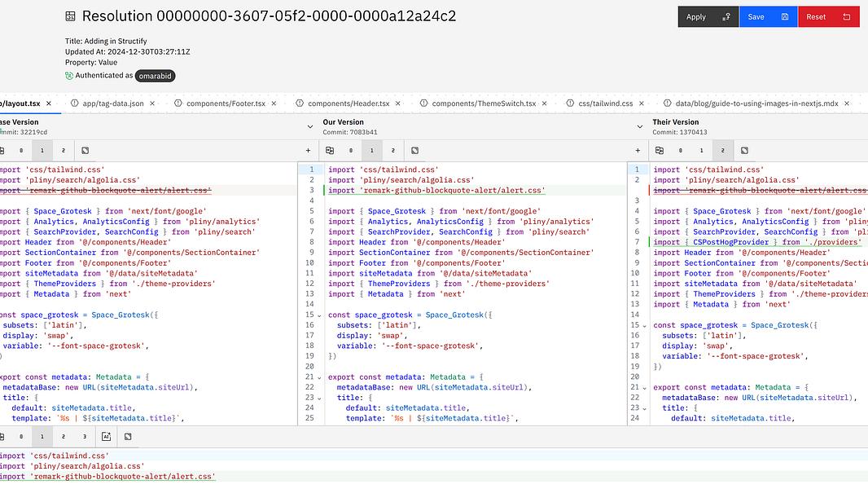Click line number 3 in Our Version gutter

[312, 191]
